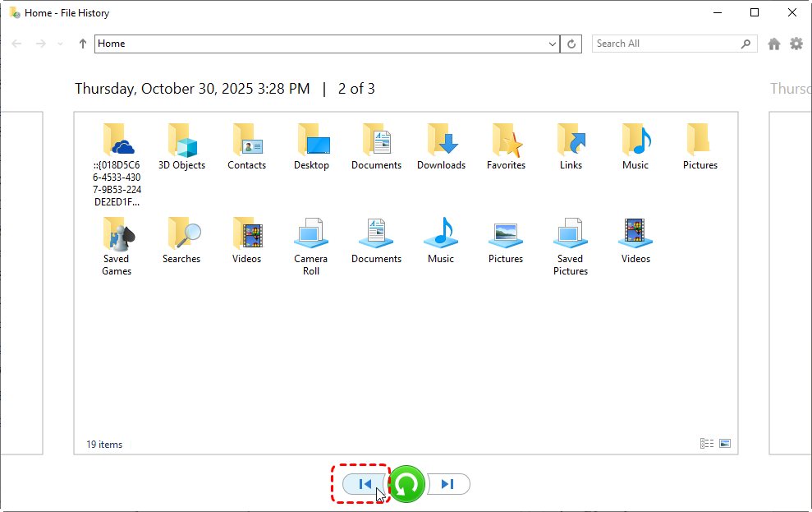Select the Saved Pictures library
This screenshot has width=812, height=512.
coord(571,247)
